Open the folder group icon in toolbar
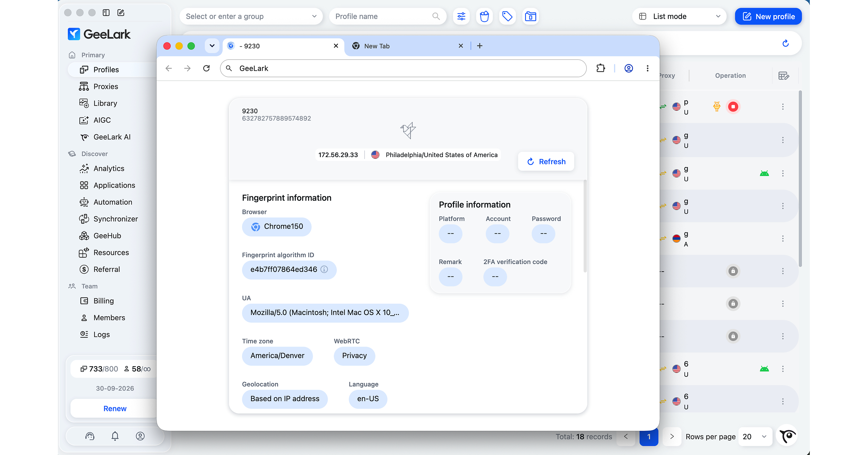Screen dimensions: 868x455 tap(531, 16)
